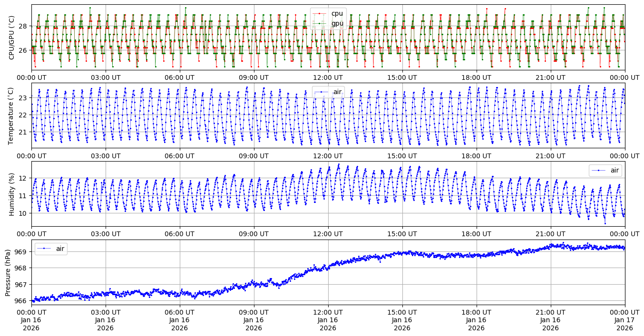Click the Temperature (°C) y-axis label
Viewport: 644px width, 336px height.
[12, 115]
